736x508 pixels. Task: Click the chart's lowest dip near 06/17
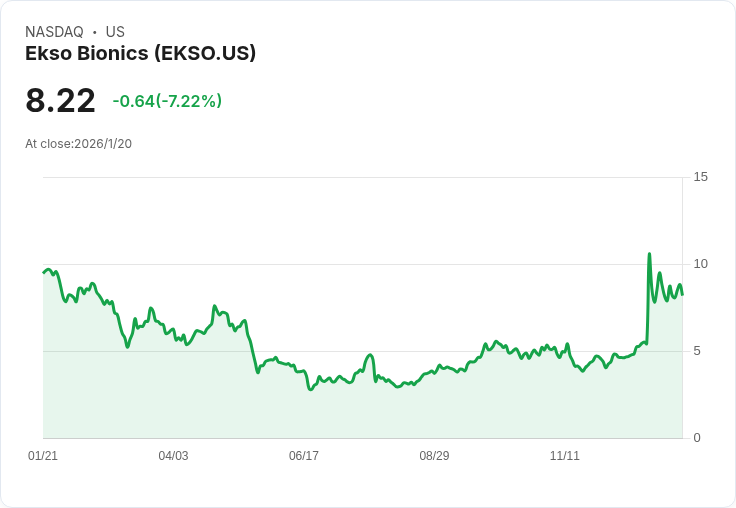[311, 389]
